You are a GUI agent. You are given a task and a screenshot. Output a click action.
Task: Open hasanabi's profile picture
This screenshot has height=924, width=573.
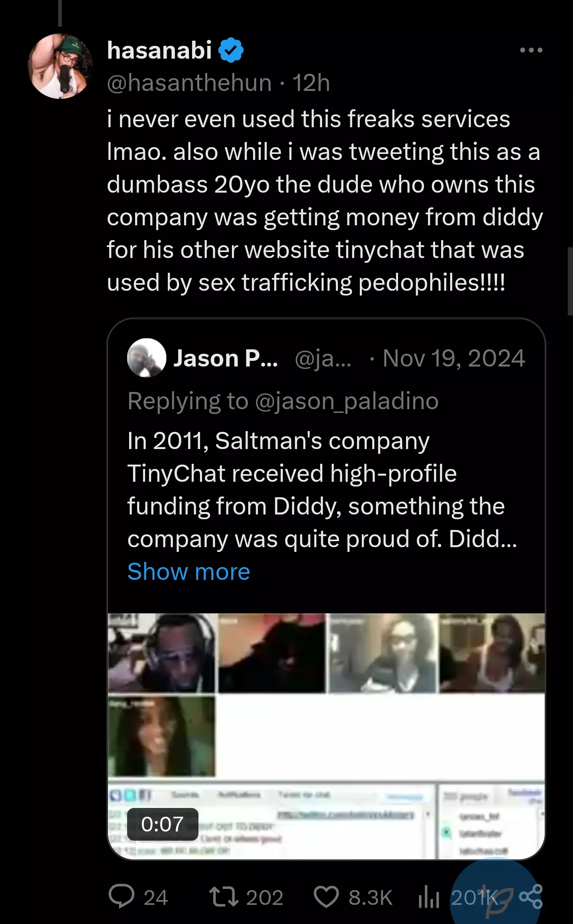point(60,66)
